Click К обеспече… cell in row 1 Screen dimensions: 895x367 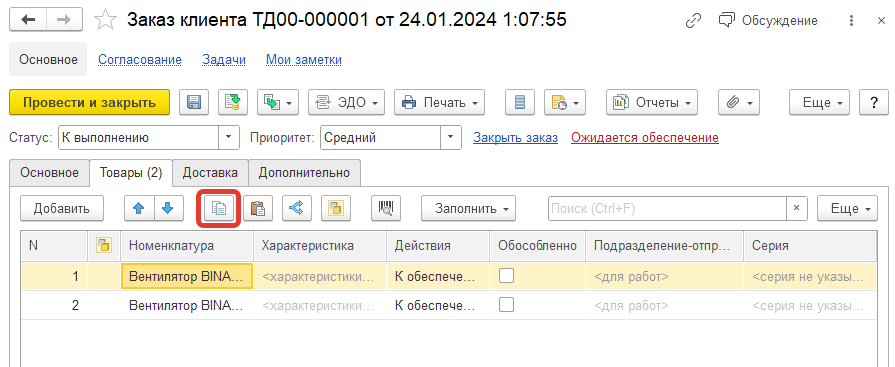coord(438,276)
